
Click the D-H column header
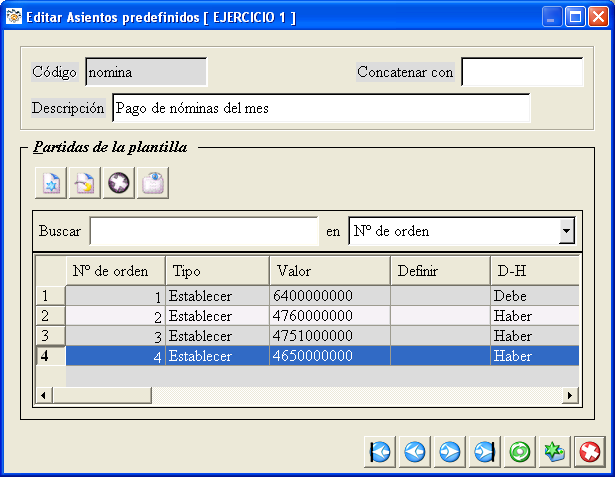[x=535, y=271]
